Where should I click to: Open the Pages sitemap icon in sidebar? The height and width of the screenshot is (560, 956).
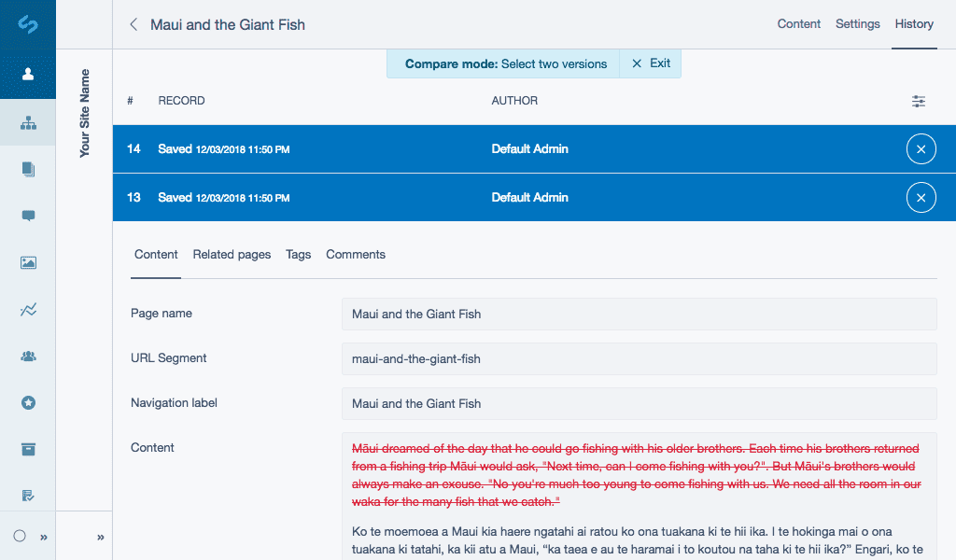(28, 122)
